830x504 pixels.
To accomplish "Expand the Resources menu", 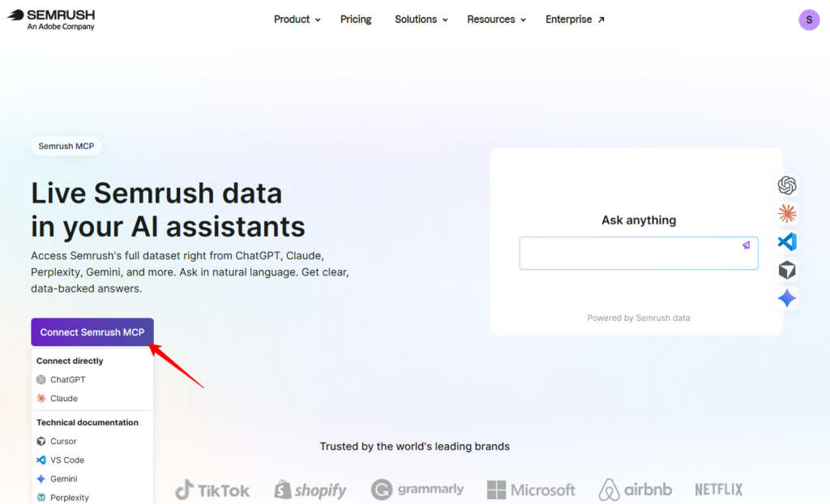I will (x=497, y=19).
